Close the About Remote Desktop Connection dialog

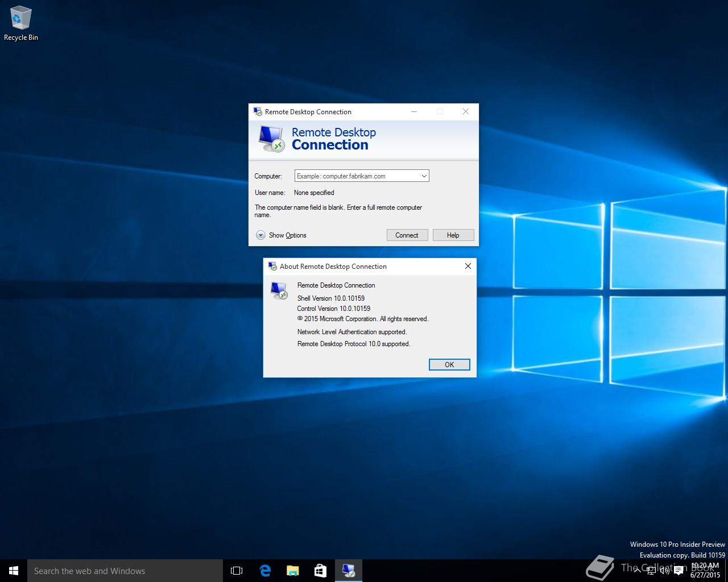pos(468,266)
